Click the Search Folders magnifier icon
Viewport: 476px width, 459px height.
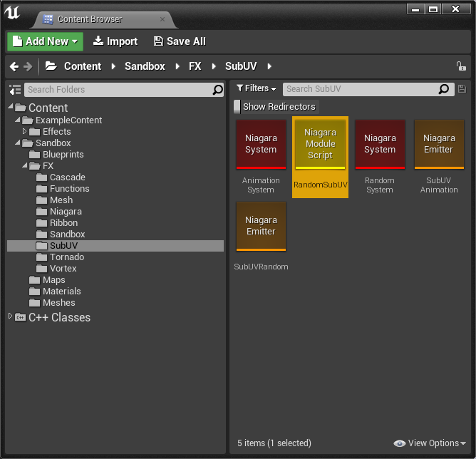[217, 90]
